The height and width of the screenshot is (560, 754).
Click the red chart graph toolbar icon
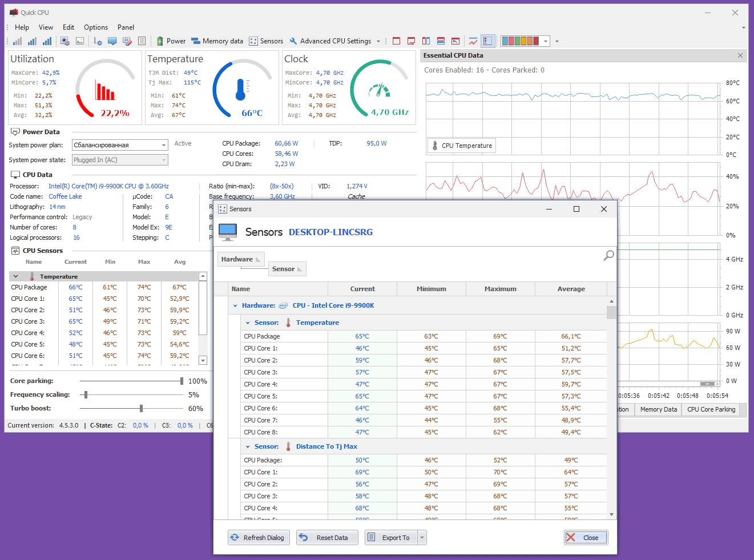point(473,41)
